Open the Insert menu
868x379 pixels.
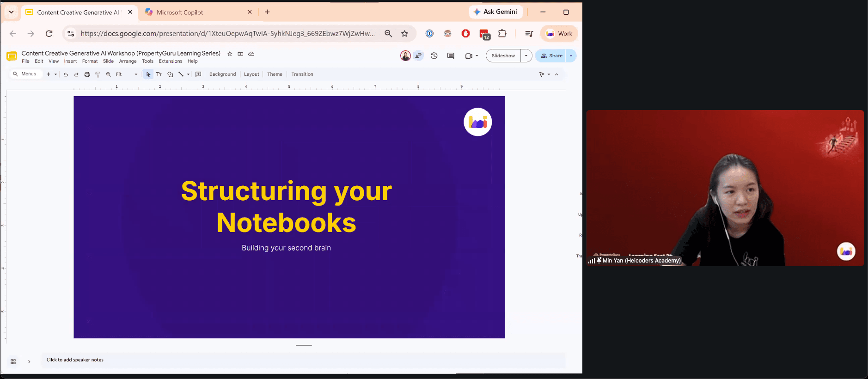coord(70,61)
